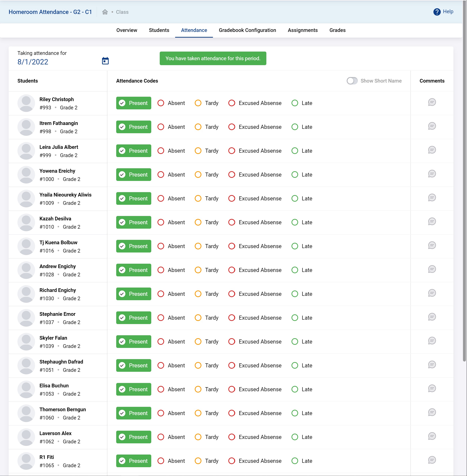Mark Stephanie Emor as Late
467x476 pixels.
pos(295,318)
